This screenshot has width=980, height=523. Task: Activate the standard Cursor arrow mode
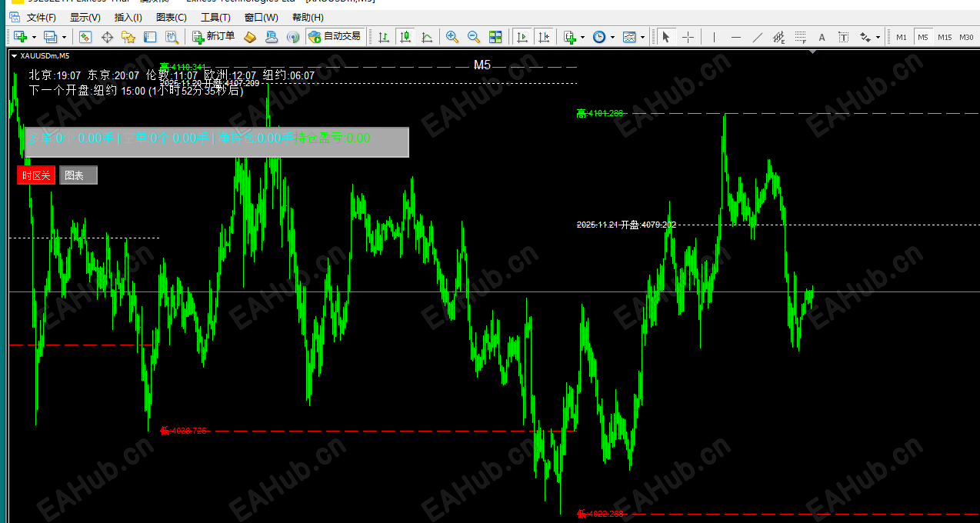point(666,36)
